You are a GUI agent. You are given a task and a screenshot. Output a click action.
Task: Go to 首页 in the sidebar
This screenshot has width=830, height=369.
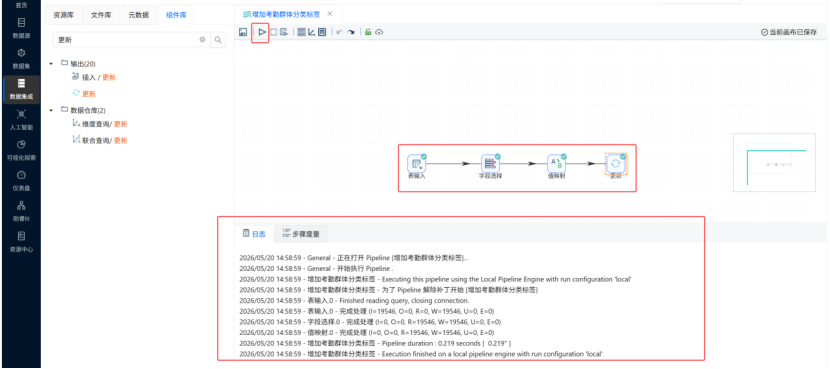(21, 4)
